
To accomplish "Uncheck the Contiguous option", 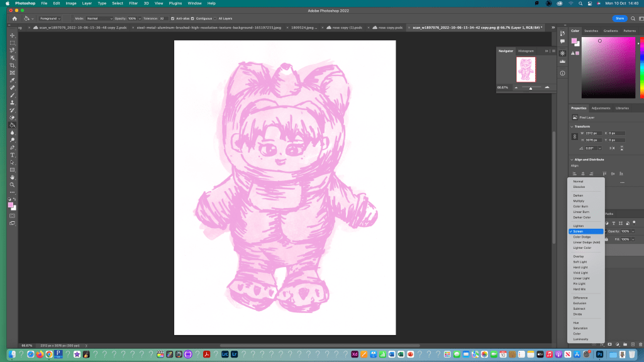I will (x=192, y=18).
